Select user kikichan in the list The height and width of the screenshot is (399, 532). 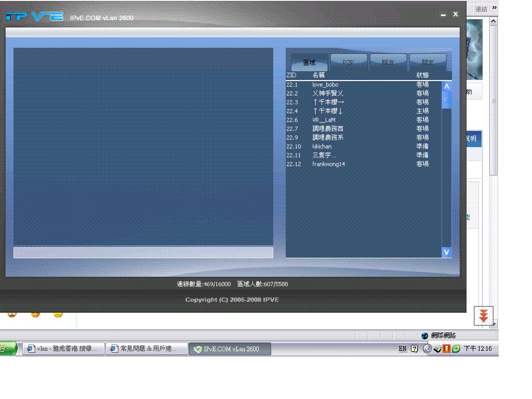click(x=364, y=146)
